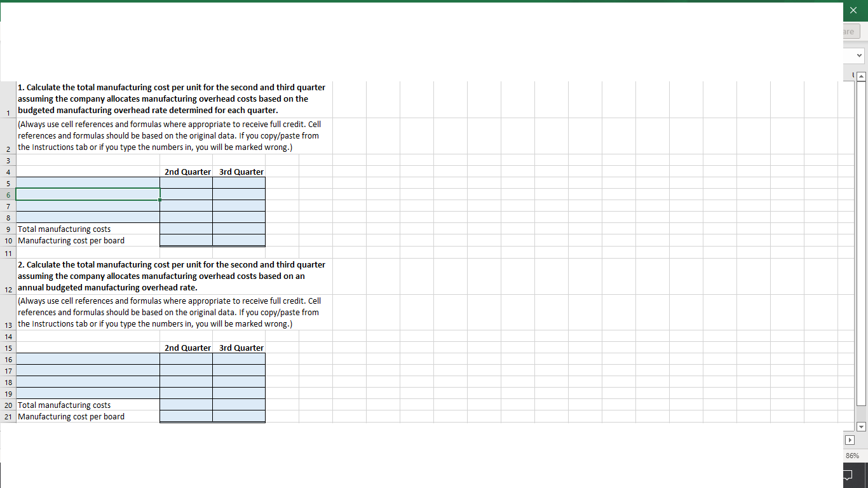Select the 2nd Quarter input cell in row 7

pos(186,206)
